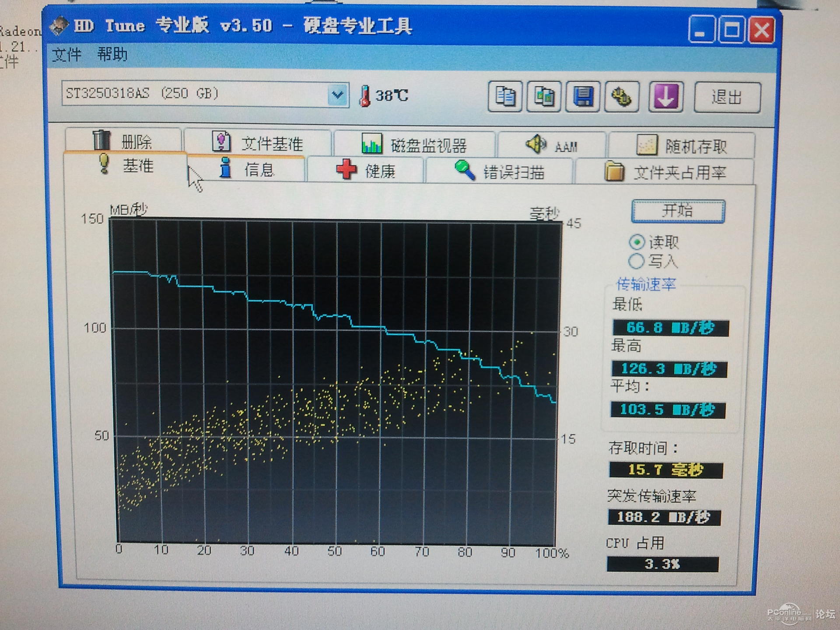Click the minimum value 66.8 MB/秒
The width and height of the screenshot is (840, 630).
coord(671,328)
